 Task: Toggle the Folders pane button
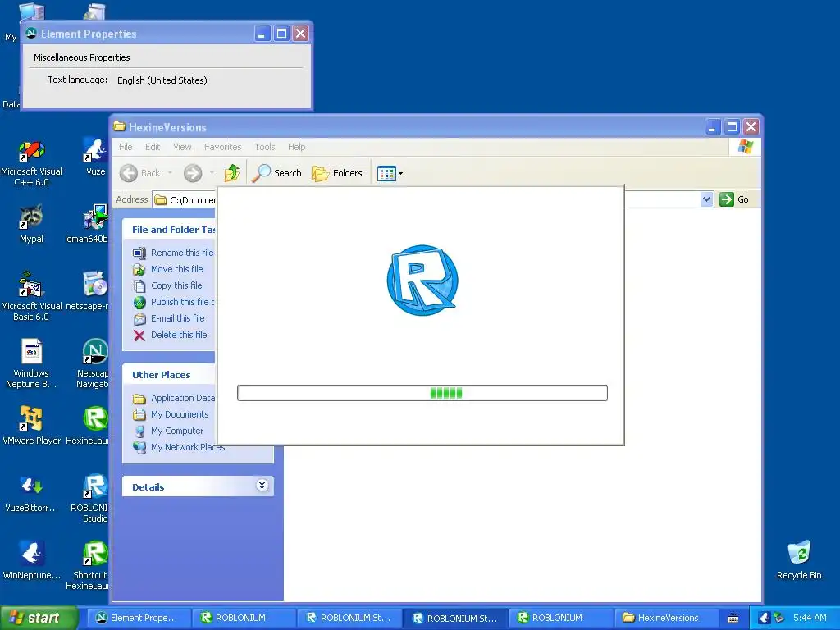click(x=337, y=173)
